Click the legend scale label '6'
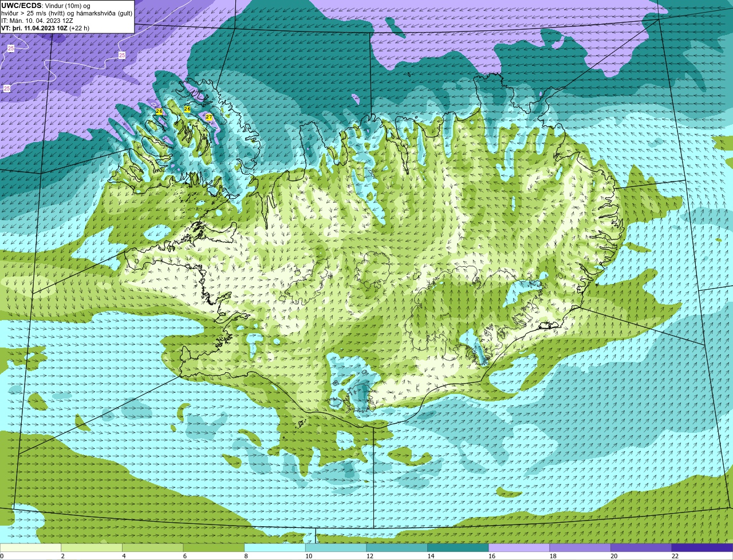Screen dimensions: 733x560 pos(185,556)
